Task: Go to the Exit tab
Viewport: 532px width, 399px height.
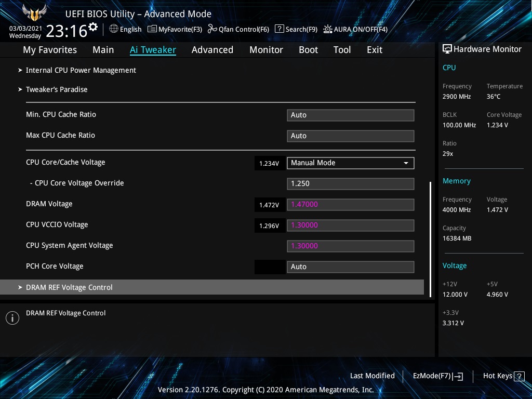Action: click(375, 50)
